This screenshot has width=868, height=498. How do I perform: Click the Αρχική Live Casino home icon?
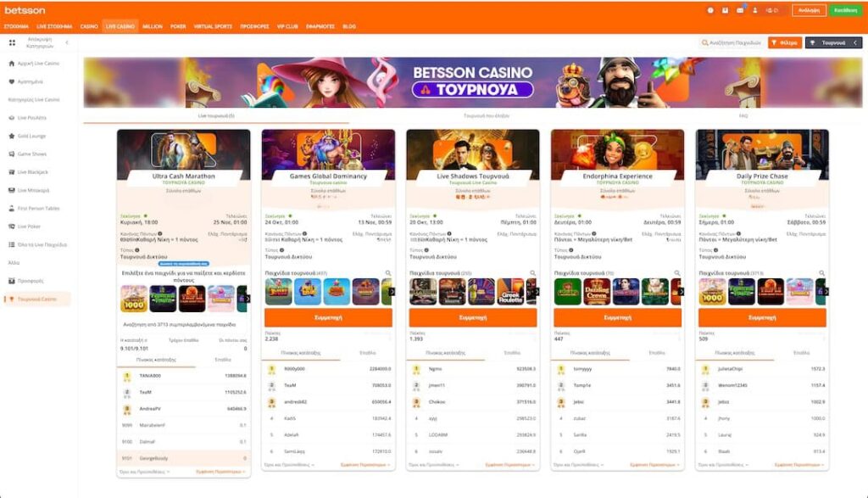click(12, 64)
